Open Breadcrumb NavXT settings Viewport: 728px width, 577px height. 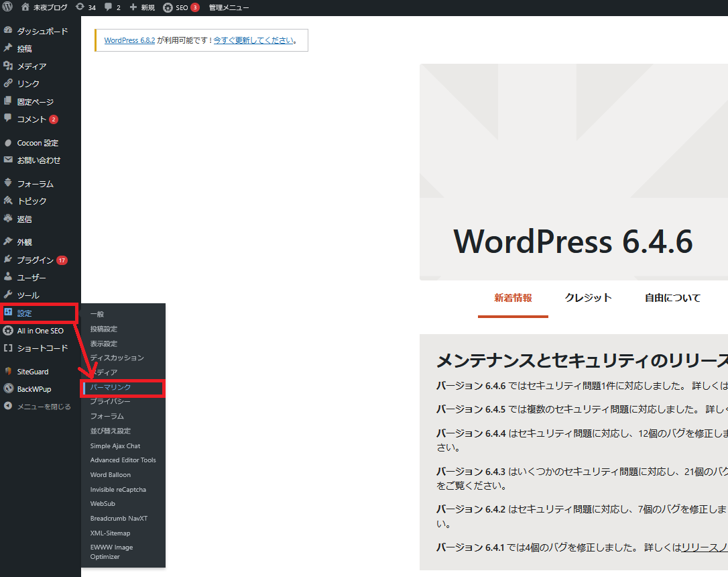(x=119, y=519)
